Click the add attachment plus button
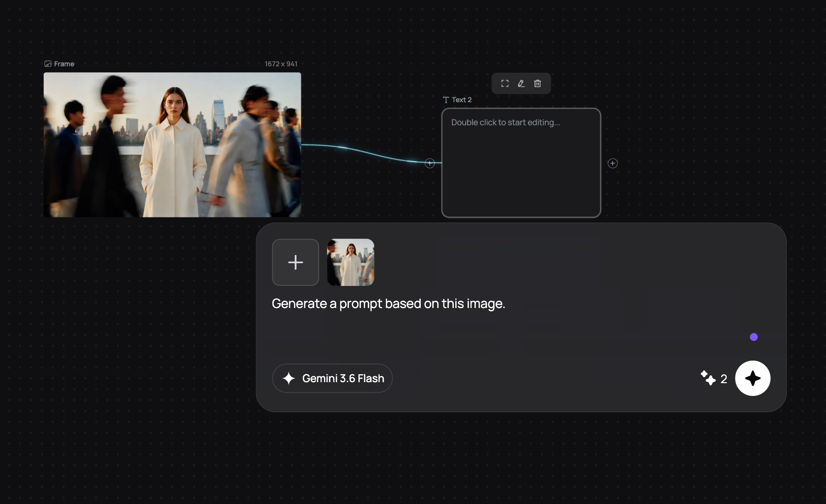Screen dimensions: 826x504 [x=295, y=262]
